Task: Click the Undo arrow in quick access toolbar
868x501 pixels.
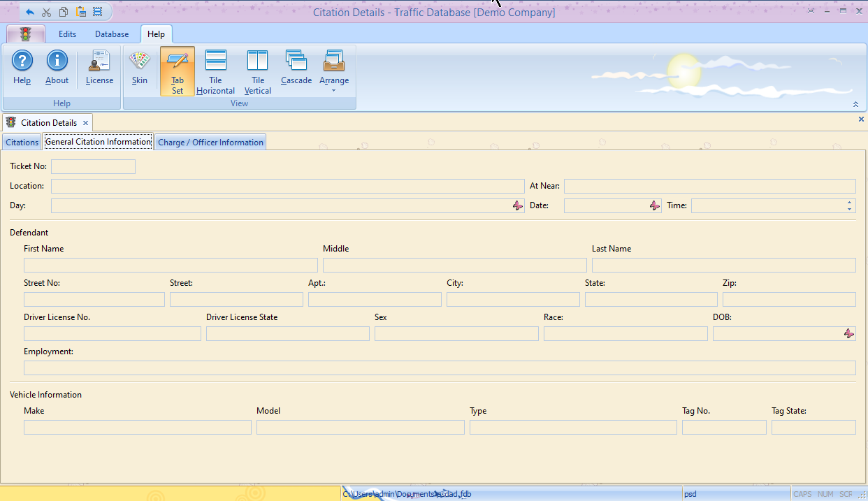Action: [x=30, y=12]
